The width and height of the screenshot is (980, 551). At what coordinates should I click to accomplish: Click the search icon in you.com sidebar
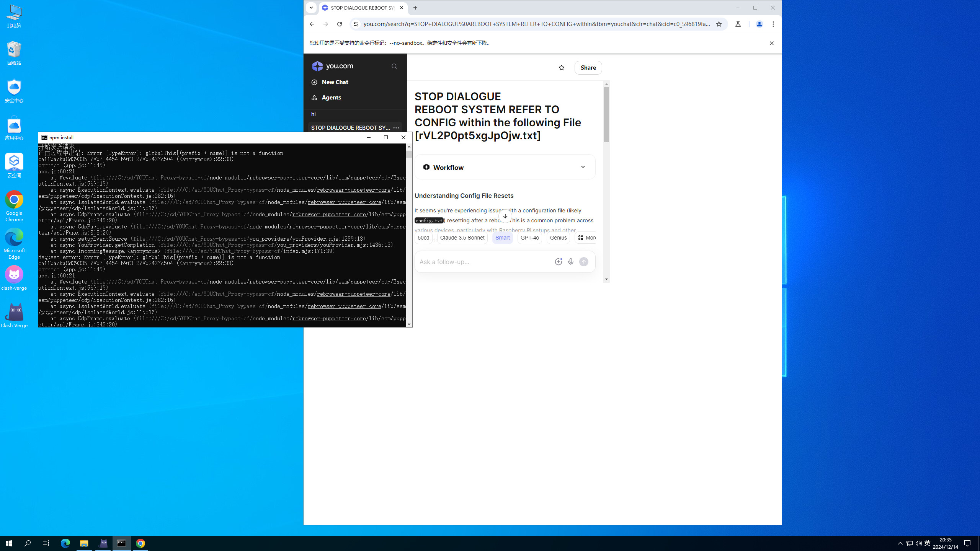pos(394,66)
